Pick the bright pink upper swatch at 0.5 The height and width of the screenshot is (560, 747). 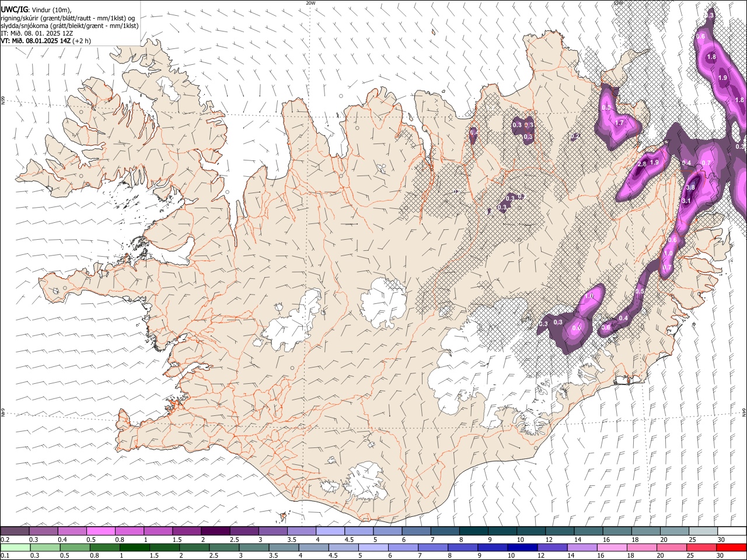tap(100, 531)
